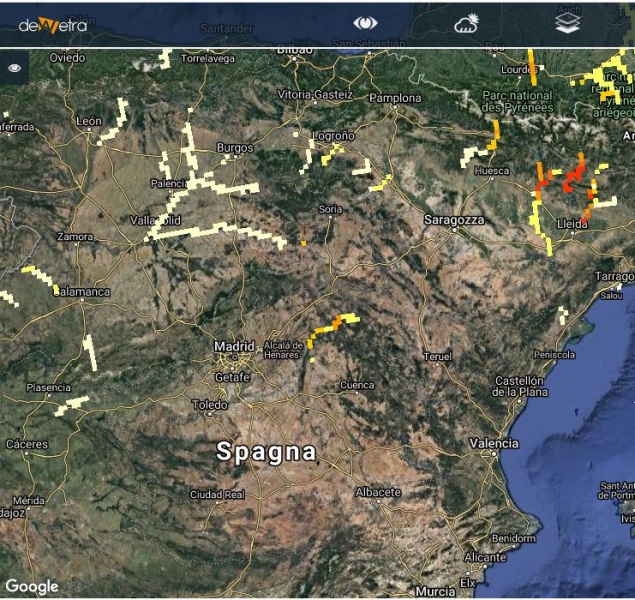Click the Alicante city label
635x600 pixels.
(x=485, y=557)
